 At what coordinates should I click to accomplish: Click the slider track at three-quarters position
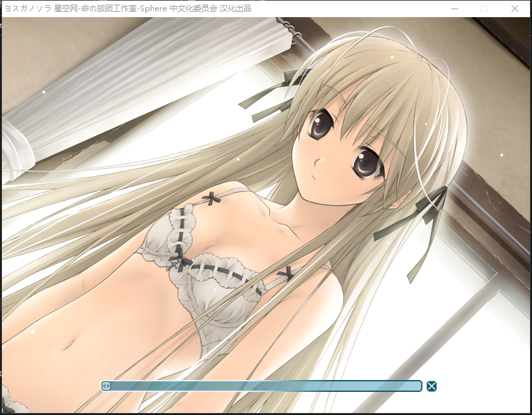pyautogui.click(x=341, y=386)
